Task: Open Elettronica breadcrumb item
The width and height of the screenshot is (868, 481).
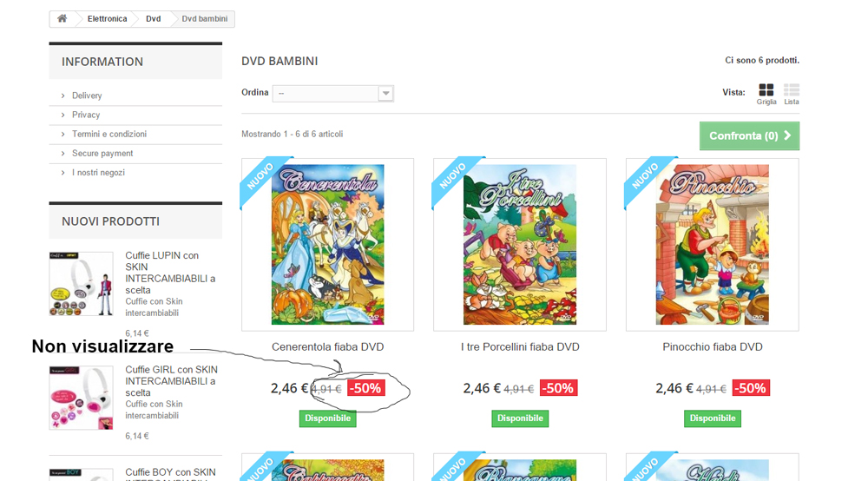Action: click(107, 19)
